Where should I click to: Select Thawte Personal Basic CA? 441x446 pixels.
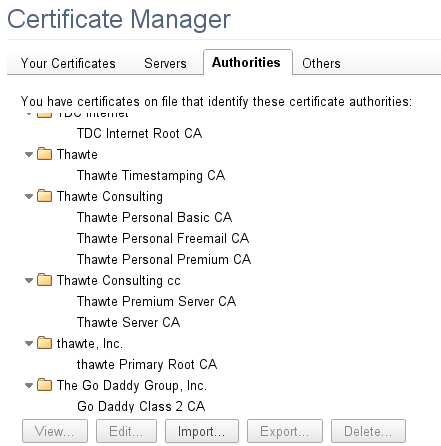coord(154,217)
